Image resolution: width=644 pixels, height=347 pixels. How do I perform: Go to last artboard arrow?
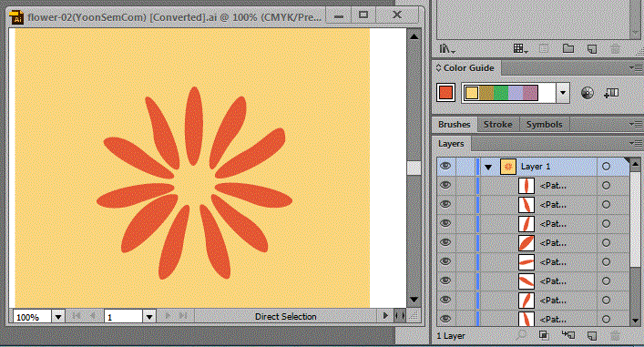[x=183, y=316]
